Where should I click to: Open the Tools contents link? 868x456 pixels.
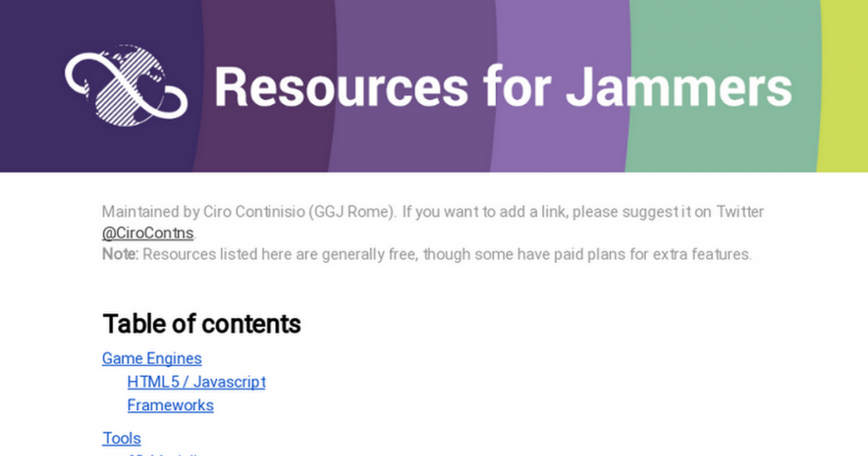click(122, 438)
